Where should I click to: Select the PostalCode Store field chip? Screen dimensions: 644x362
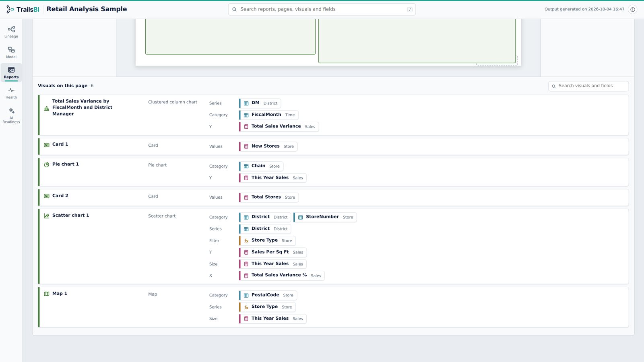tap(268, 295)
